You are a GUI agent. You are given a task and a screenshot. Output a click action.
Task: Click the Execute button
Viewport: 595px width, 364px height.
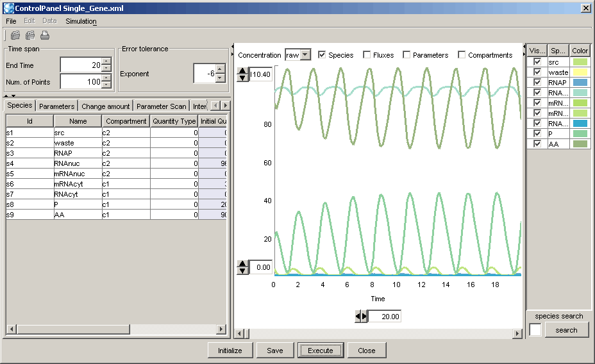[321, 351]
